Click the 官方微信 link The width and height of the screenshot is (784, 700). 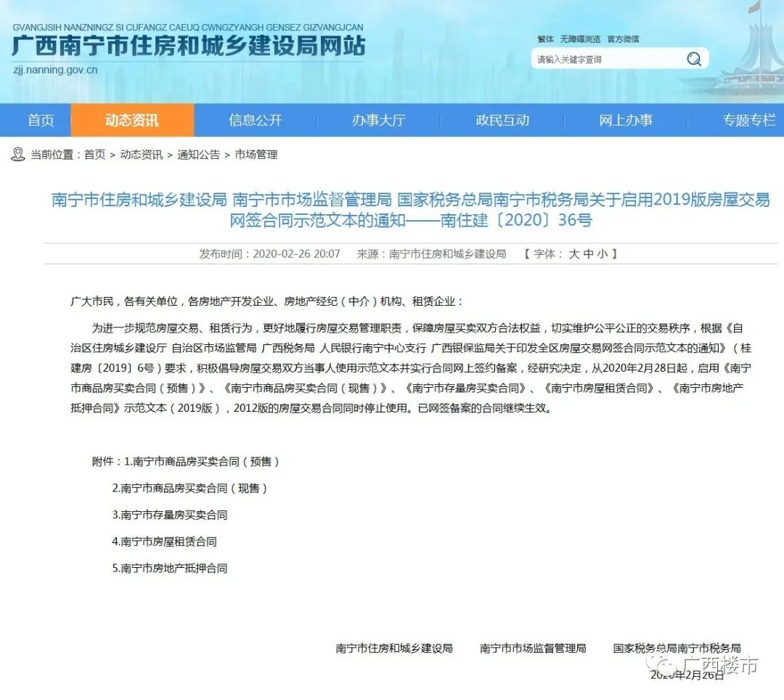623,39
